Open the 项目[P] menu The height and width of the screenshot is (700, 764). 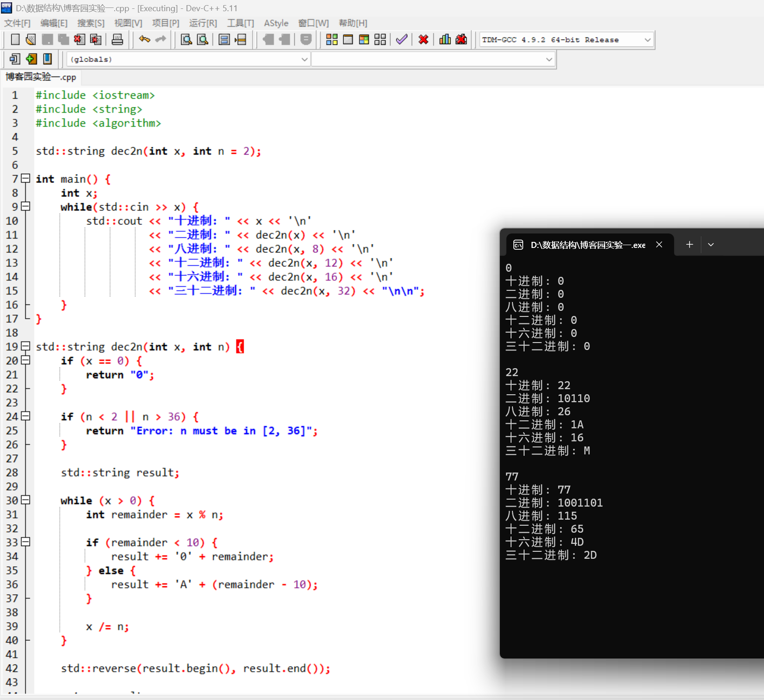pos(166,23)
